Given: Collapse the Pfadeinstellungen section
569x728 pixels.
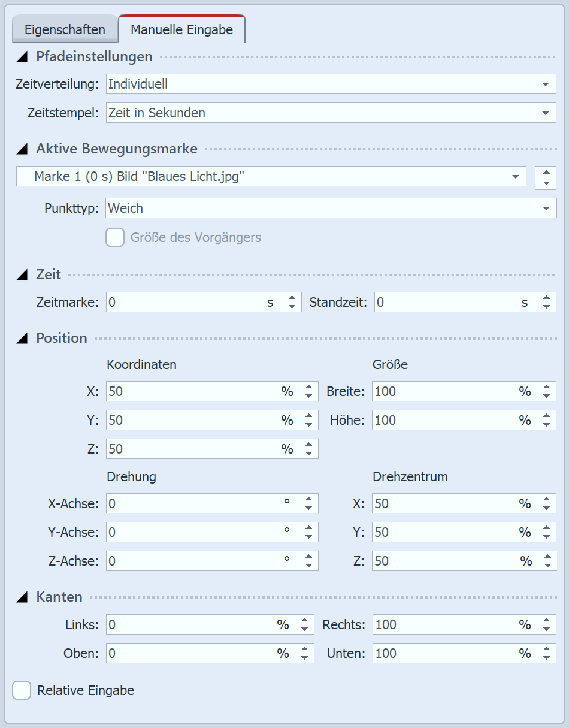Looking at the screenshot, I should (23, 57).
